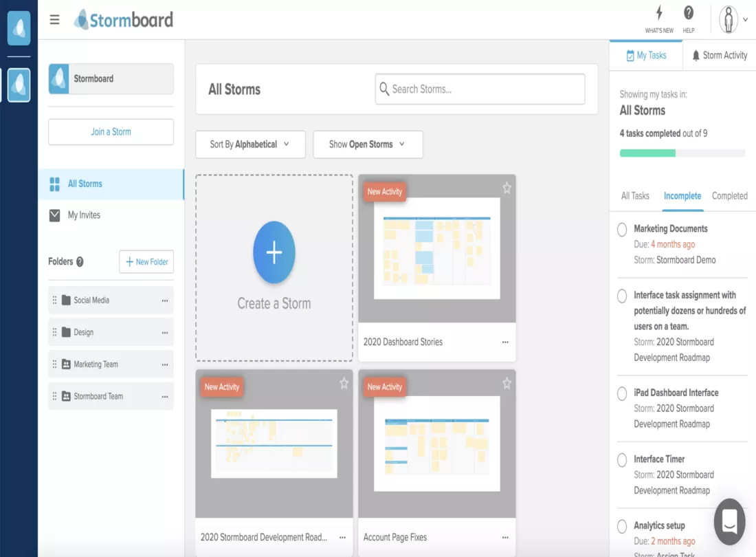The width and height of the screenshot is (756, 557).
Task: Open the chat support bubble icon
Action: tap(729, 522)
